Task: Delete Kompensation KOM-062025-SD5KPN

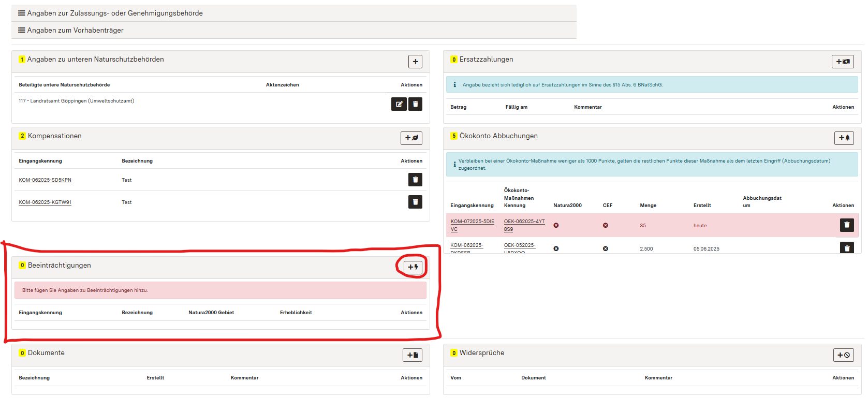Action: (415, 180)
